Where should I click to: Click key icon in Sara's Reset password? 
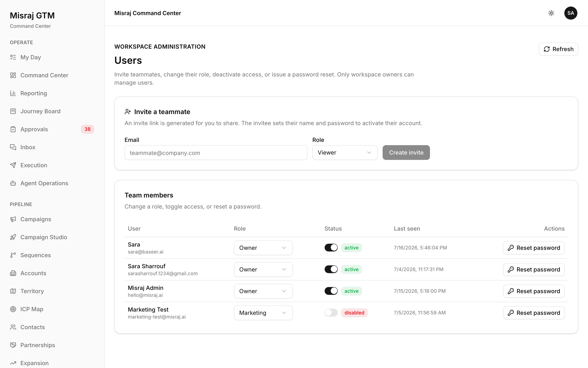511,248
